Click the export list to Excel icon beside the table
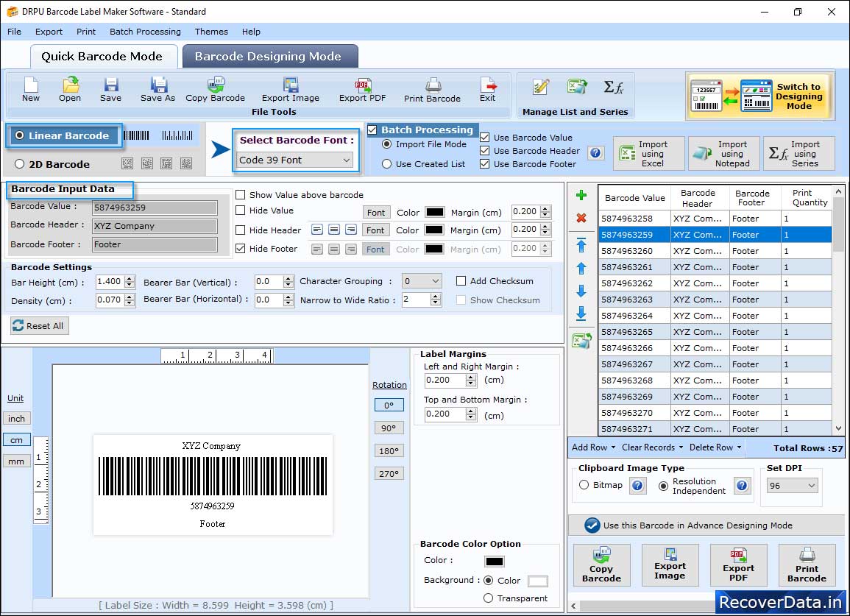This screenshot has width=850, height=616. 581,341
